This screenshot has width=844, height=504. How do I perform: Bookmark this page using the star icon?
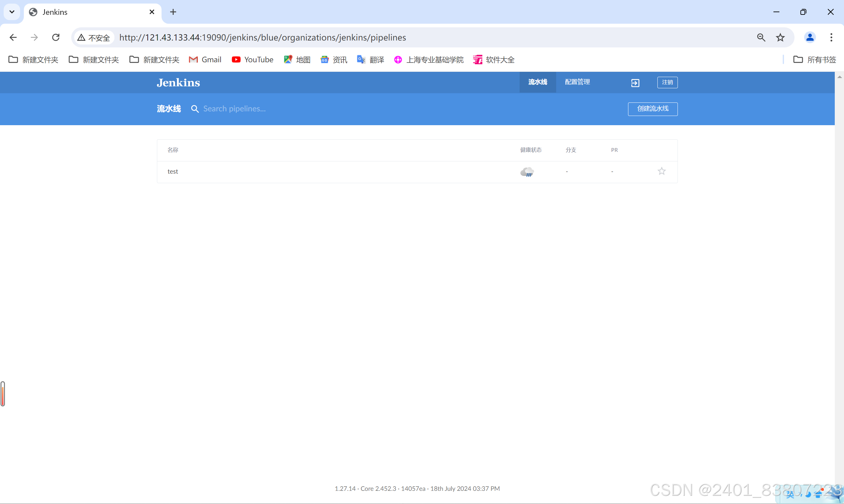click(780, 37)
